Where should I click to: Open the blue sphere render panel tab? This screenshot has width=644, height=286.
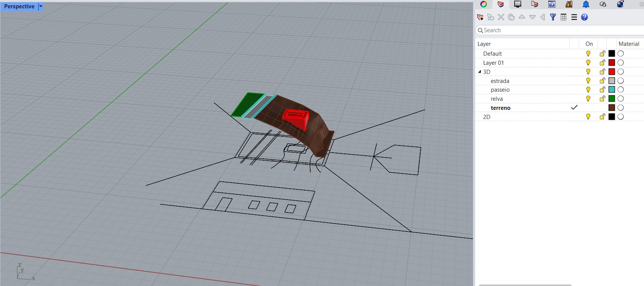click(620, 4)
